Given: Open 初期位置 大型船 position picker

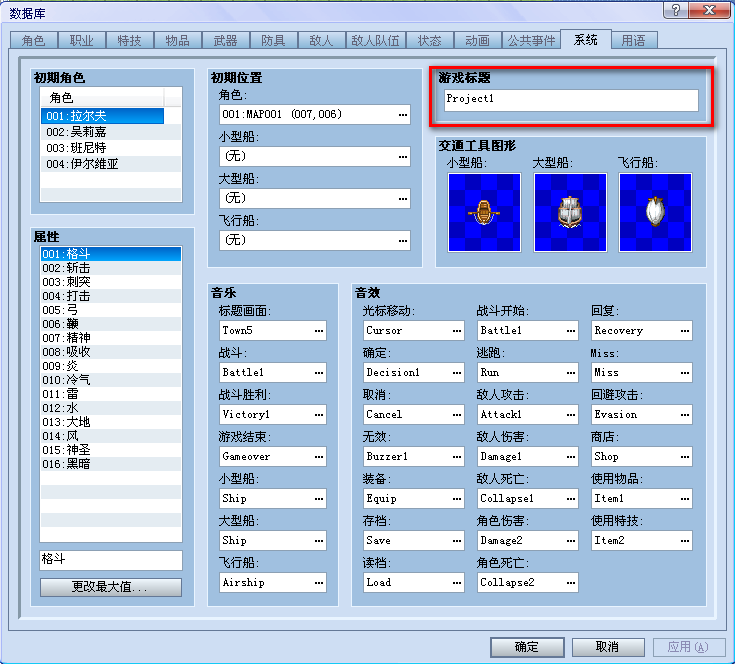Looking at the screenshot, I should click(x=403, y=199).
